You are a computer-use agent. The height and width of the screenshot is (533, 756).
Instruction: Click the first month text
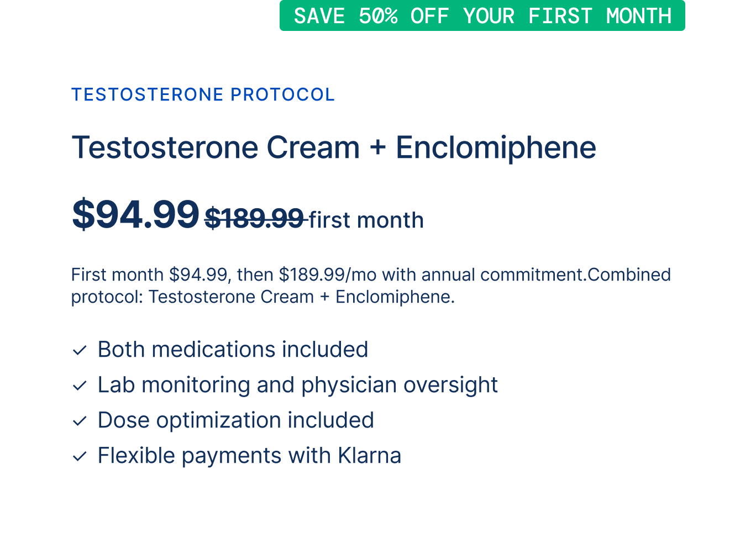(366, 220)
